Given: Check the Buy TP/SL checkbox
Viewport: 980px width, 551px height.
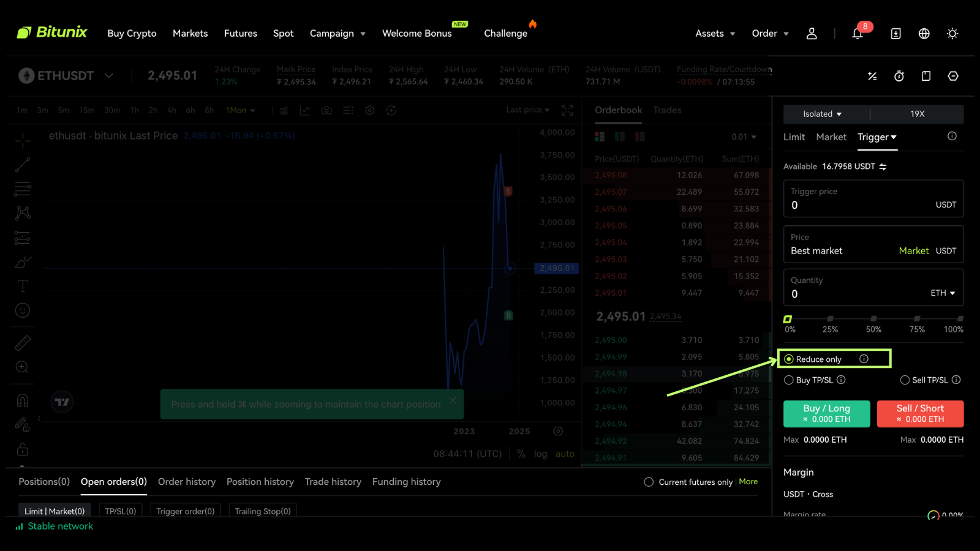Looking at the screenshot, I should coord(789,380).
